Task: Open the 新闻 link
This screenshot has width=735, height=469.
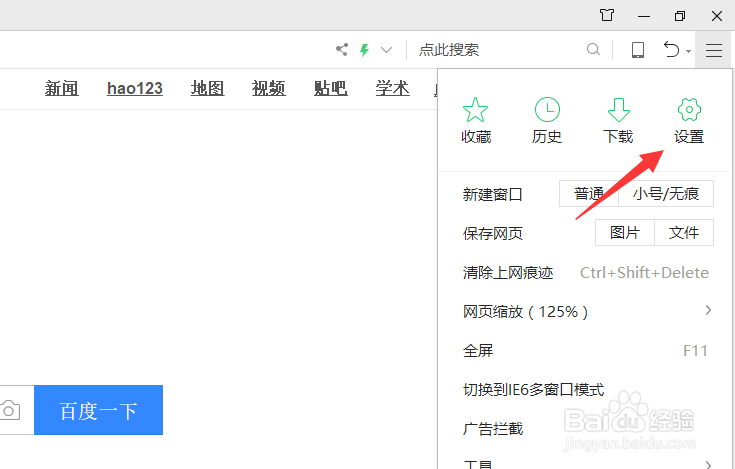Action: coord(62,88)
